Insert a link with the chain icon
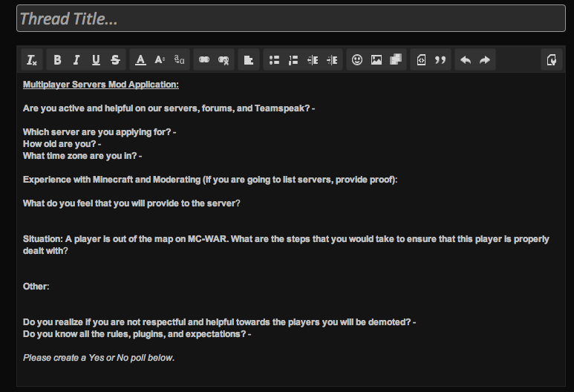574x392 pixels. coord(204,60)
